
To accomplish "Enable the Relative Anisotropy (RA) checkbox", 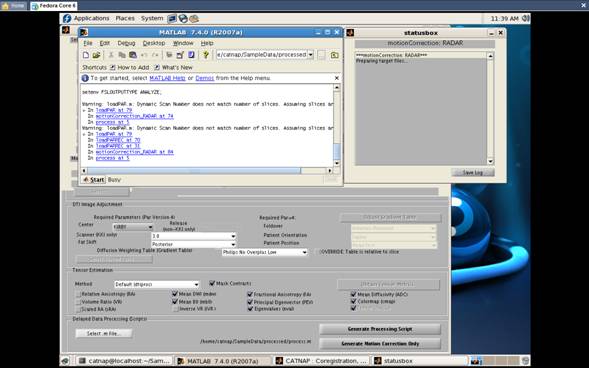I will point(79,294).
